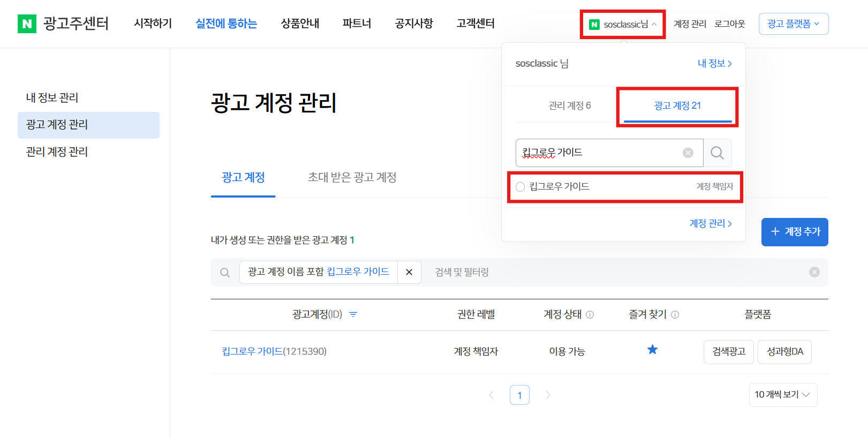This screenshot has height=438, width=868.
Task: Open the 상품안내 menu
Action: pos(300,24)
